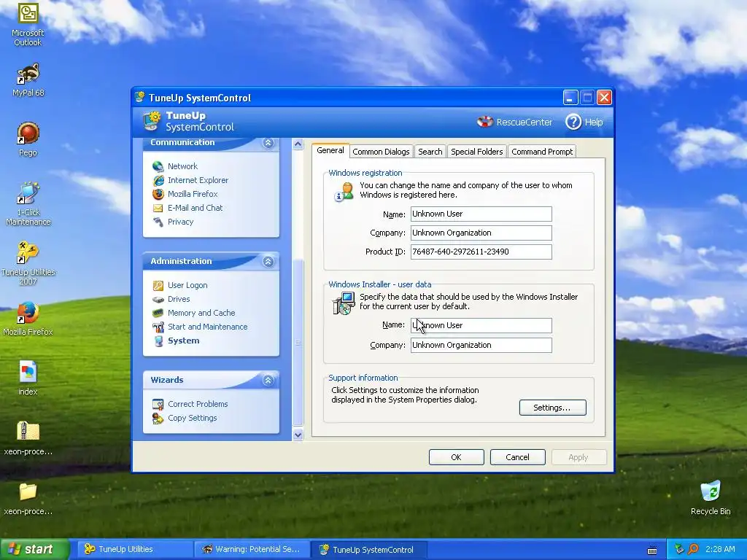The width and height of the screenshot is (747, 560).
Task: Open xeon-proce folder on desktop
Action: point(28,498)
